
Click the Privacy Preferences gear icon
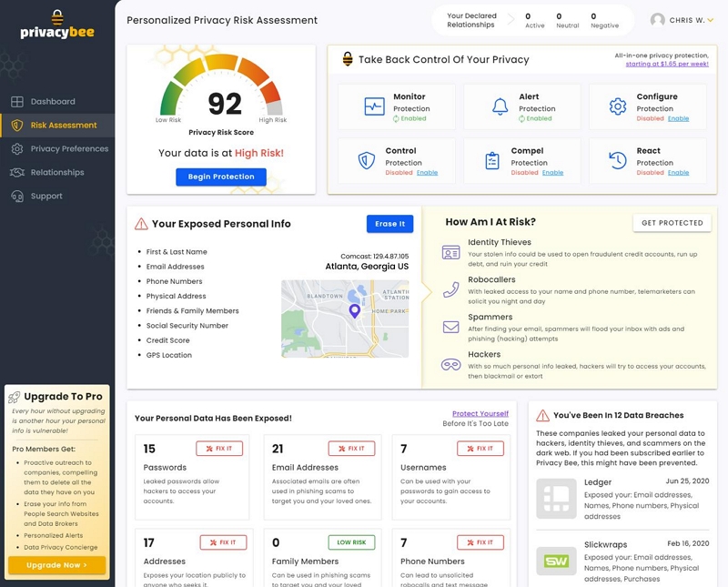point(17,149)
